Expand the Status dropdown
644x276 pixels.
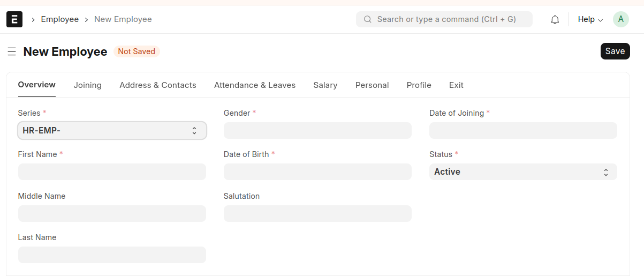(x=523, y=172)
